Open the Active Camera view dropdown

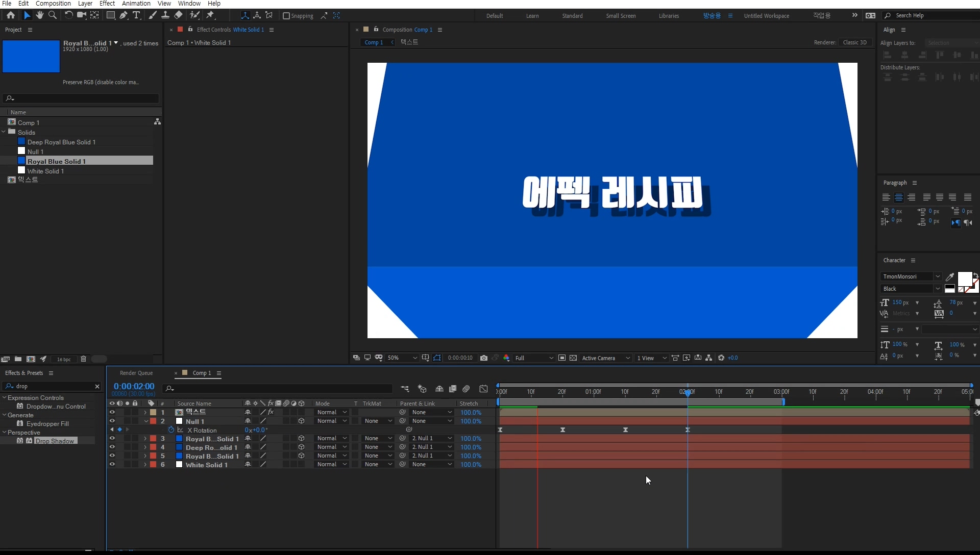tap(606, 358)
